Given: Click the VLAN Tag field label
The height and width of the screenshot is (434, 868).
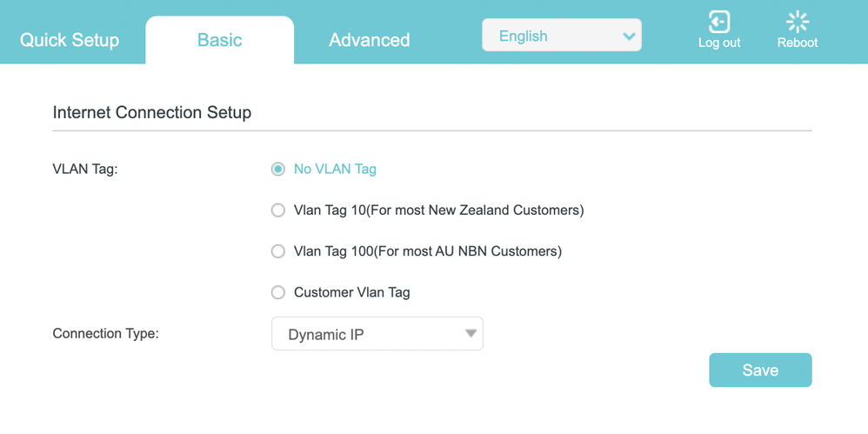Looking at the screenshot, I should click(85, 169).
